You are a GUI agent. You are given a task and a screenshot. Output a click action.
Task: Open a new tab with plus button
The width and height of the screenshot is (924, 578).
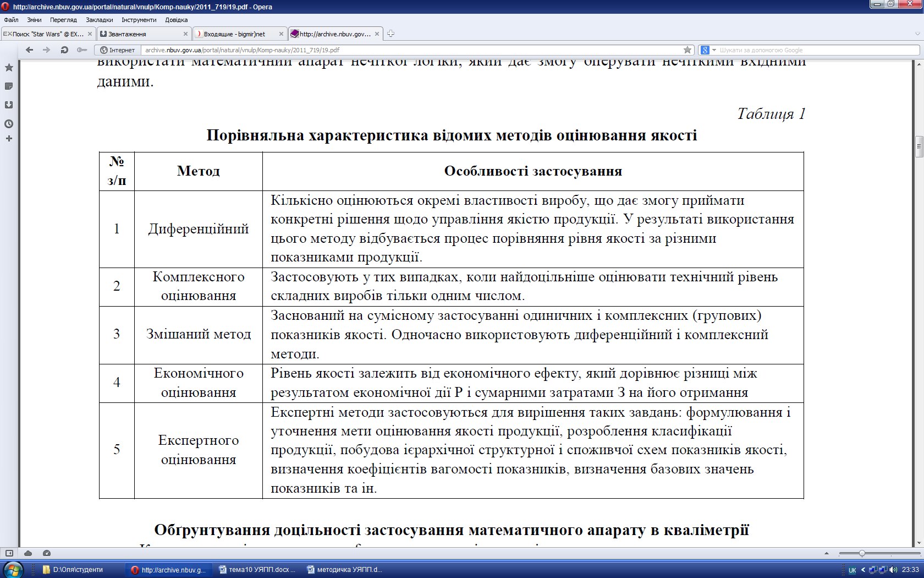pos(391,34)
